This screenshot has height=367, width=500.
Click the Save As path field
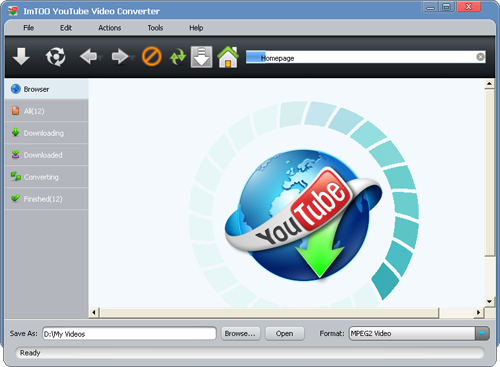tap(129, 333)
